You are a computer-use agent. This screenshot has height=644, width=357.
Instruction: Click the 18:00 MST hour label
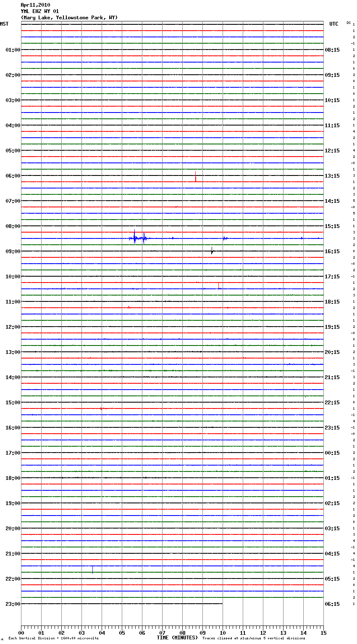13,478
